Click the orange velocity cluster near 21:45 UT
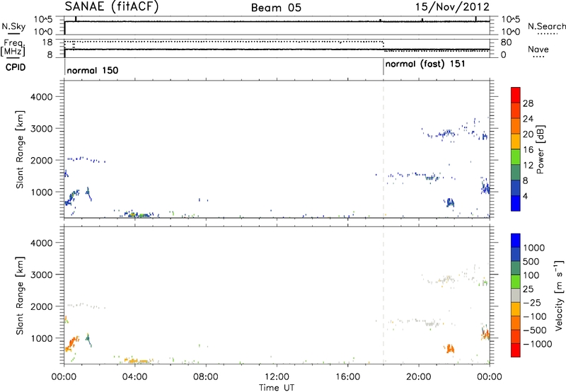 coord(450,349)
